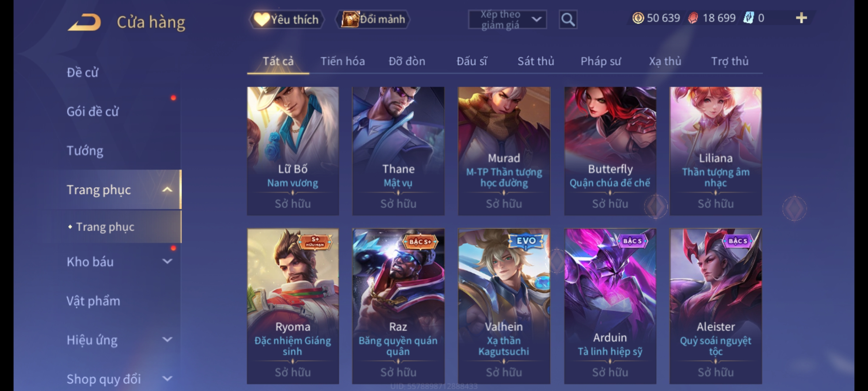Click the red ruby currency icon

693,18
